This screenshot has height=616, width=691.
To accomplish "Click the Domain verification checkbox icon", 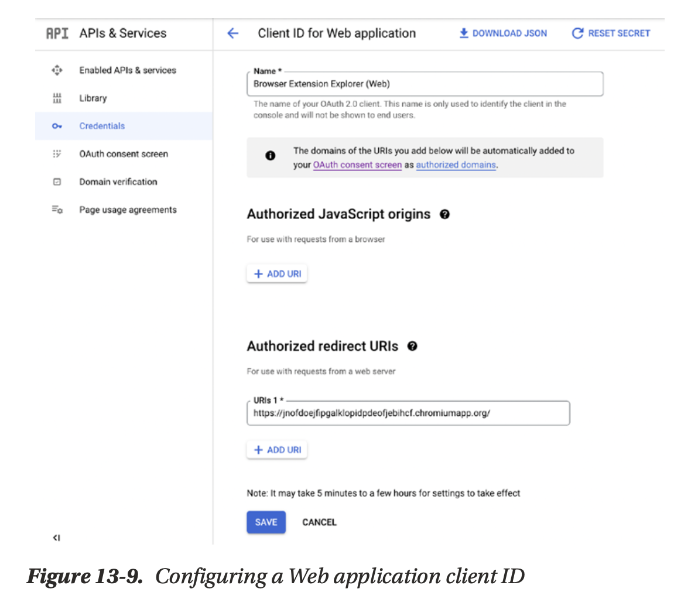I will (57, 182).
